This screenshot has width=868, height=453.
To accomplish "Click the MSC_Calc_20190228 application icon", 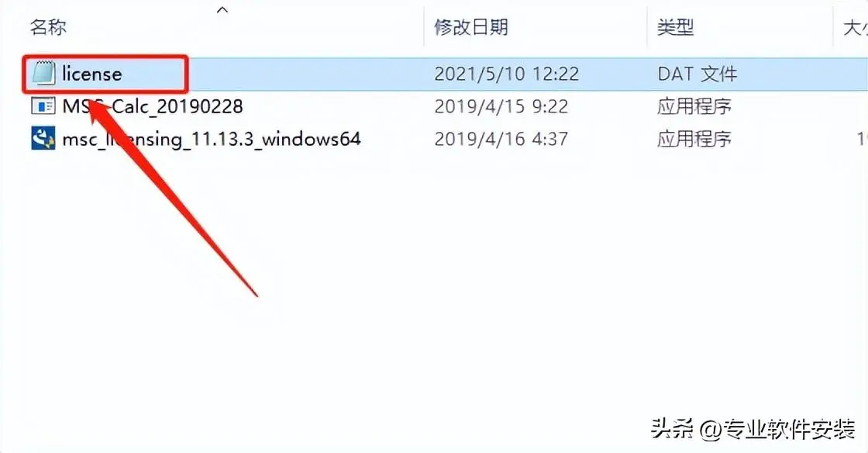I will (43, 105).
